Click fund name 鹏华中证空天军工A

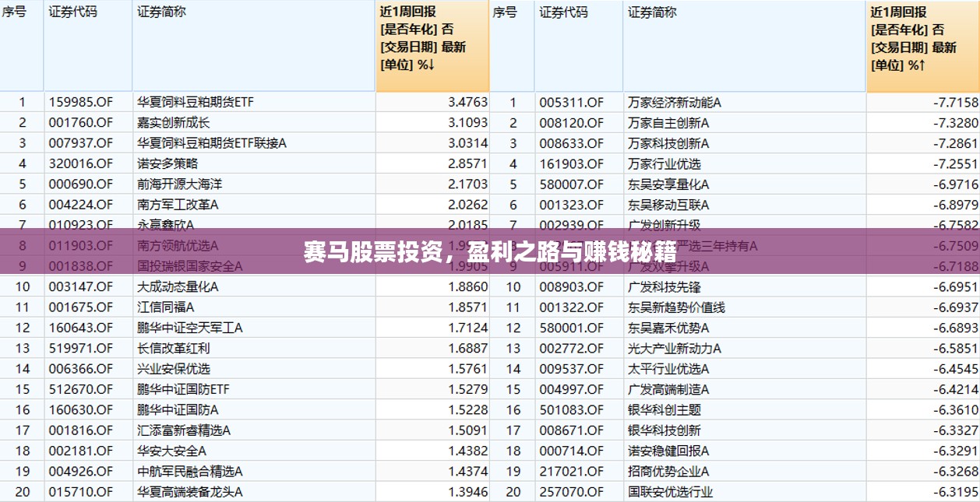point(190,328)
